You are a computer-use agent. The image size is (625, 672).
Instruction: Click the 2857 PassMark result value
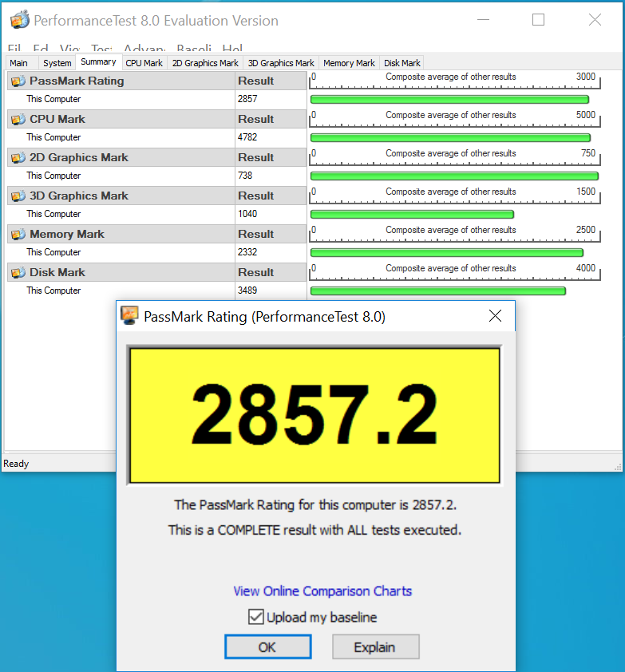click(x=247, y=99)
